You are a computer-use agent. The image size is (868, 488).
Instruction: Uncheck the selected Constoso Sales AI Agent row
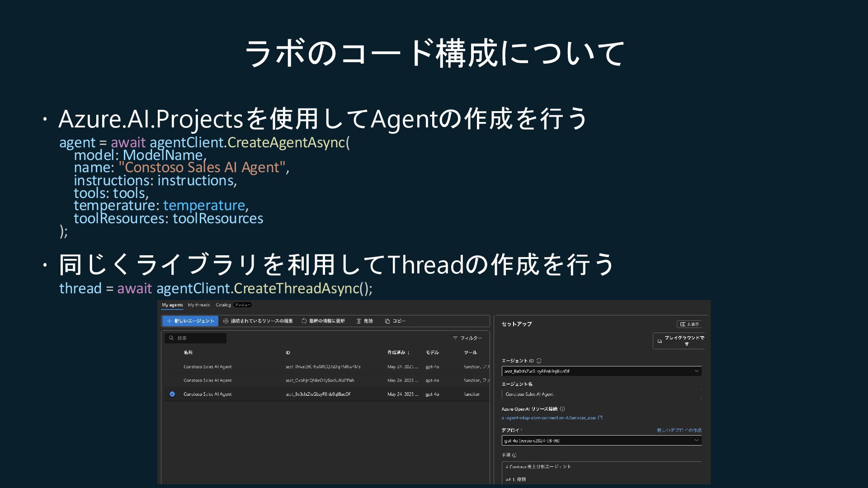tap(172, 394)
